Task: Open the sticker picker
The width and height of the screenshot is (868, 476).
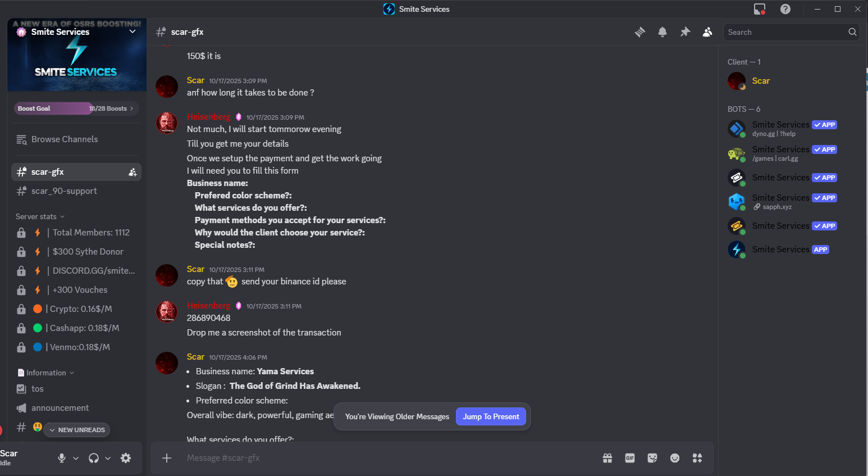Action: pyautogui.click(x=652, y=458)
